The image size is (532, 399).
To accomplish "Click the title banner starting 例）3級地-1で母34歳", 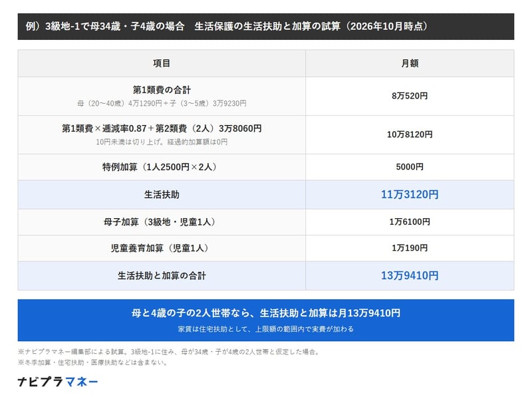I will (265, 27).
